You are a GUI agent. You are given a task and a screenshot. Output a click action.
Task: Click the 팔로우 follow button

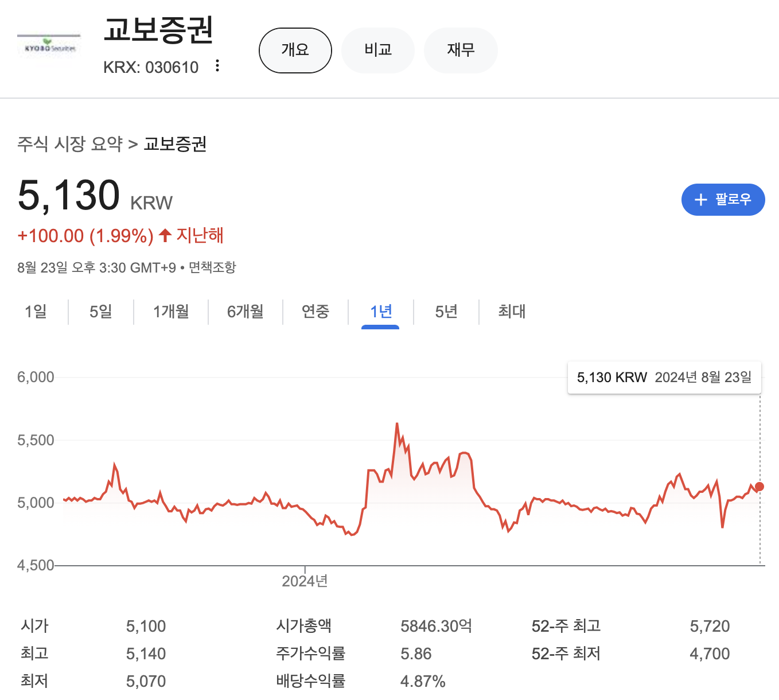tap(723, 200)
